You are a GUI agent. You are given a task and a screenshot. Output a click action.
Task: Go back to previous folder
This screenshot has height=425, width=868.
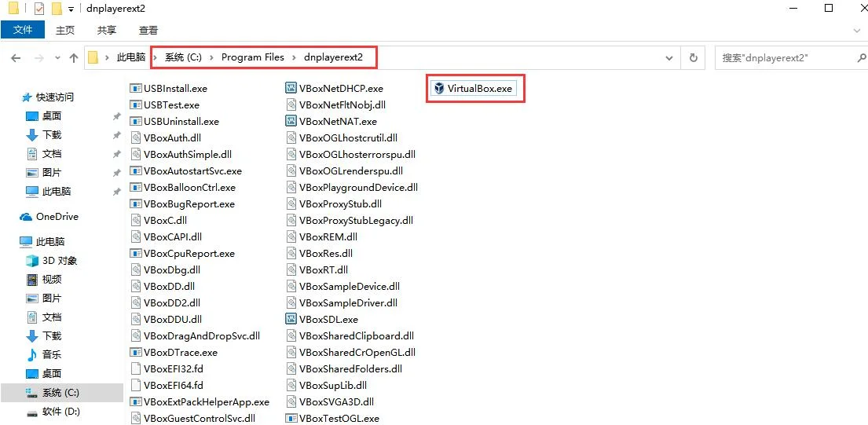tap(16, 58)
